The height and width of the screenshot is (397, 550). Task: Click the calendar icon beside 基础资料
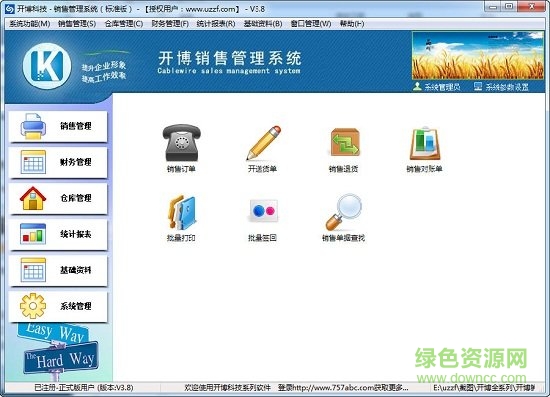coord(33,270)
